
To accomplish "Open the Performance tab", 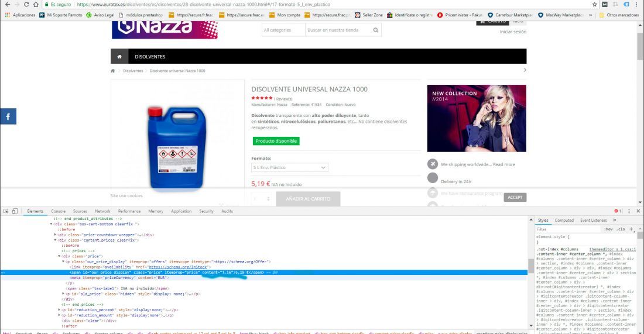I will [129, 211].
